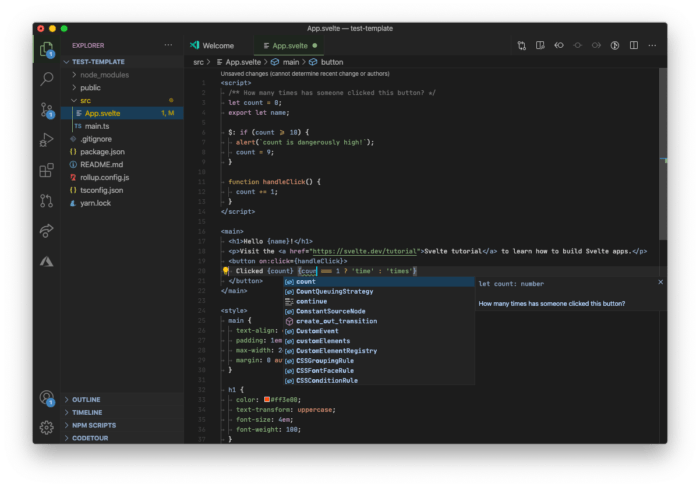Select CustomEvent from the autocomplete list
This screenshot has width=700, height=487.
point(317,331)
